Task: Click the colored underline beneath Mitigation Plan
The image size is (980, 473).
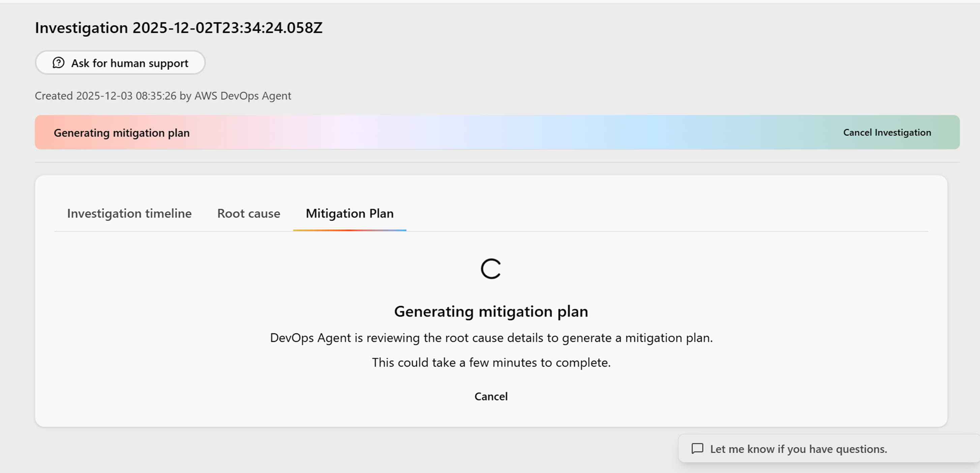Action: [x=349, y=230]
